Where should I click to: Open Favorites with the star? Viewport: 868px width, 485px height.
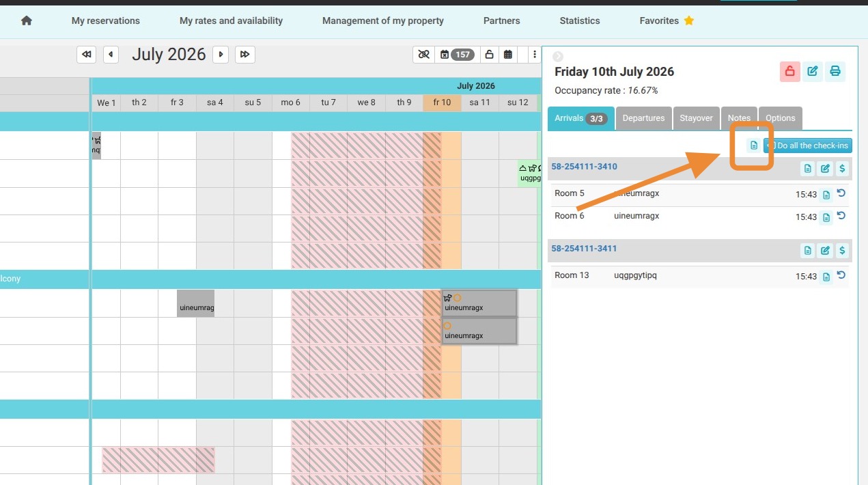[667, 20]
